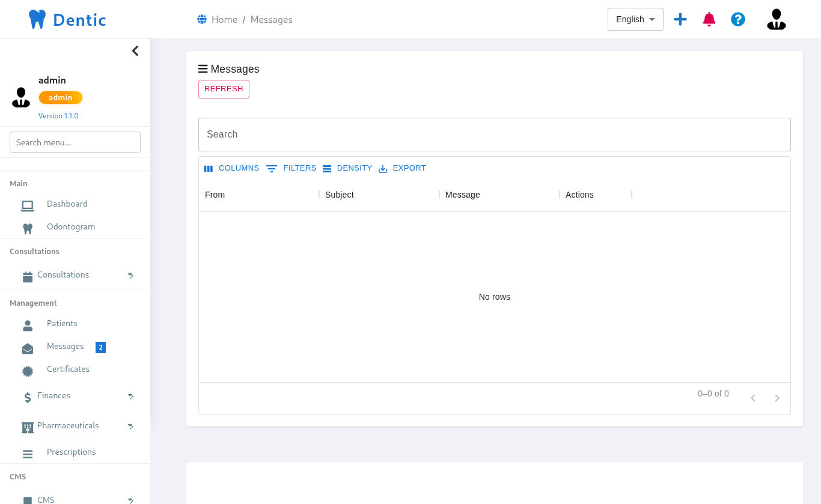Expand the Consultations submenu
The height and width of the screenshot is (504, 821).
click(130, 275)
